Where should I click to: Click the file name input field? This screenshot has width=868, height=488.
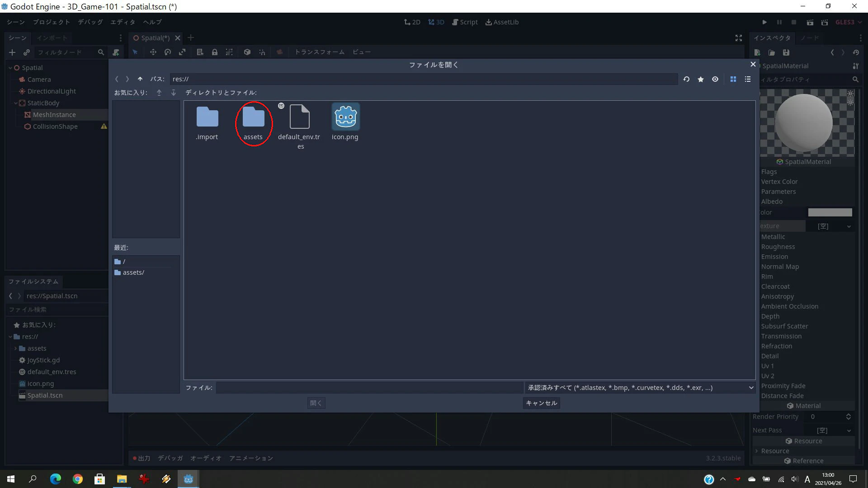(x=369, y=388)
